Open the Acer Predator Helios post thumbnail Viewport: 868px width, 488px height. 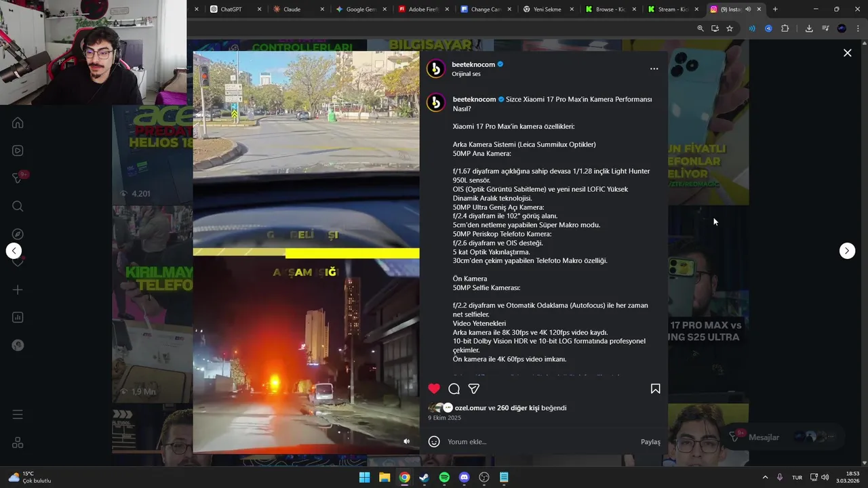point(152,155)
